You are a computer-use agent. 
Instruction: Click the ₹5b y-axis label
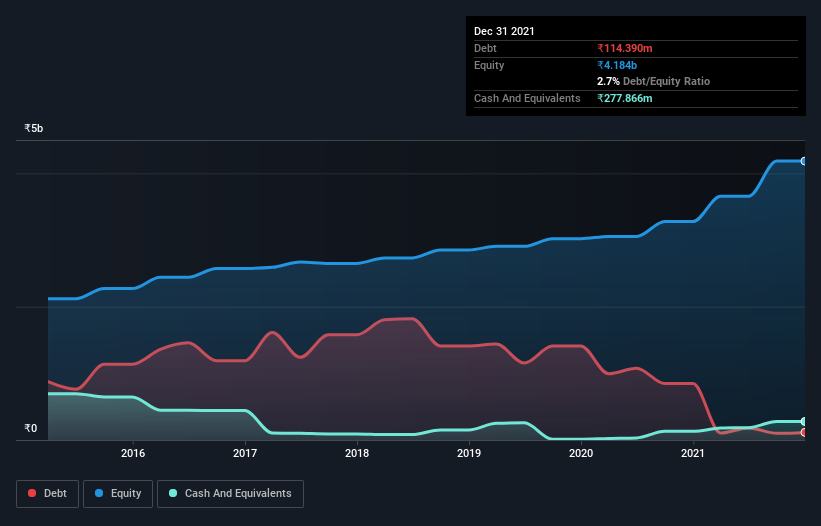34,129
